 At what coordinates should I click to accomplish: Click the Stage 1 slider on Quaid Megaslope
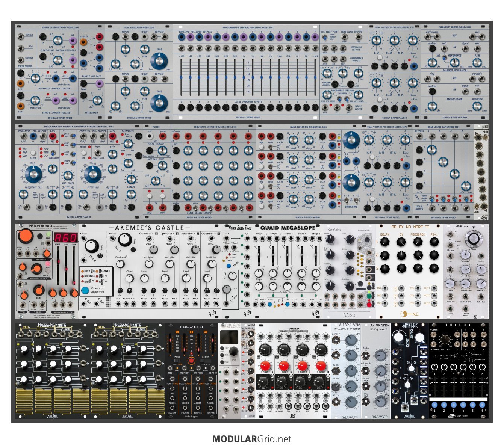pos(259,257)
